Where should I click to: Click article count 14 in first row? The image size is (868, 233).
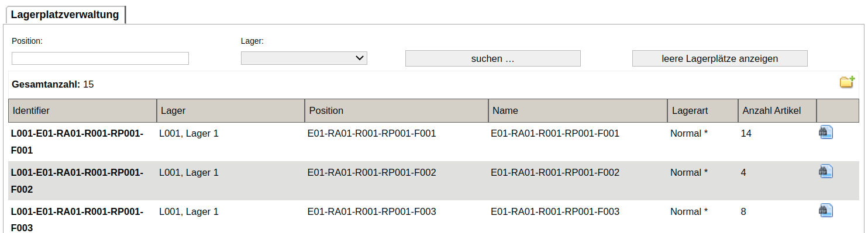click(x=746, y=133)
